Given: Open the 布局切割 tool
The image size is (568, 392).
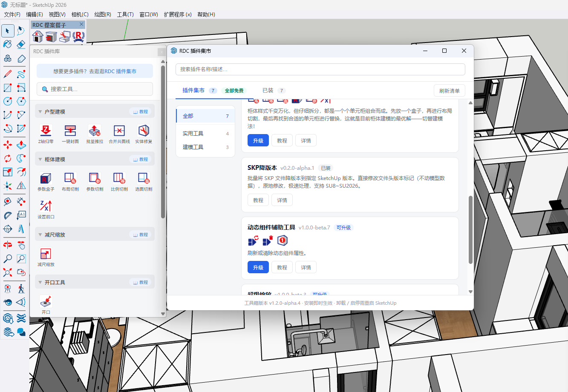Looking at the screenshot, I should click(x=70, y=182).
